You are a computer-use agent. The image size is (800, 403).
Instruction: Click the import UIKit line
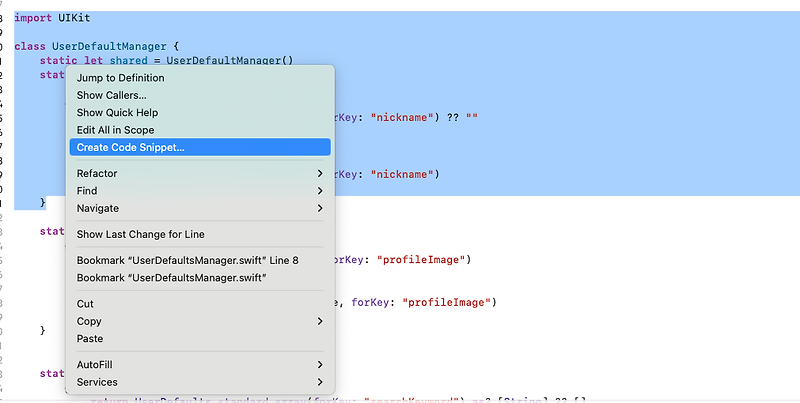[x=52, y=18]
